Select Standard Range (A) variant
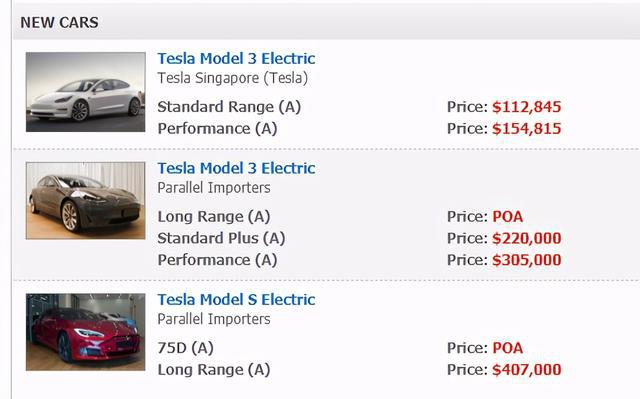 [x=229, y=107]
